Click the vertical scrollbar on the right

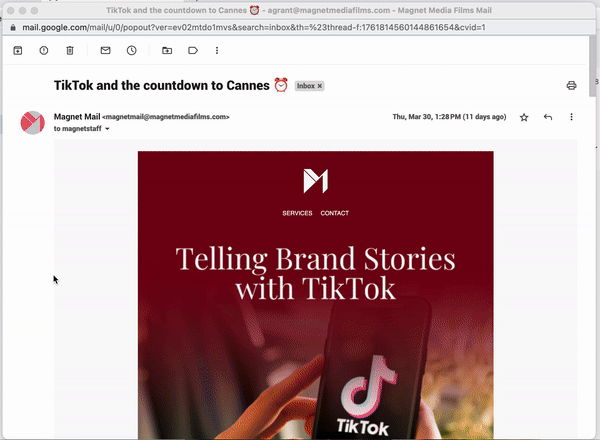click(x=594, y=80)
